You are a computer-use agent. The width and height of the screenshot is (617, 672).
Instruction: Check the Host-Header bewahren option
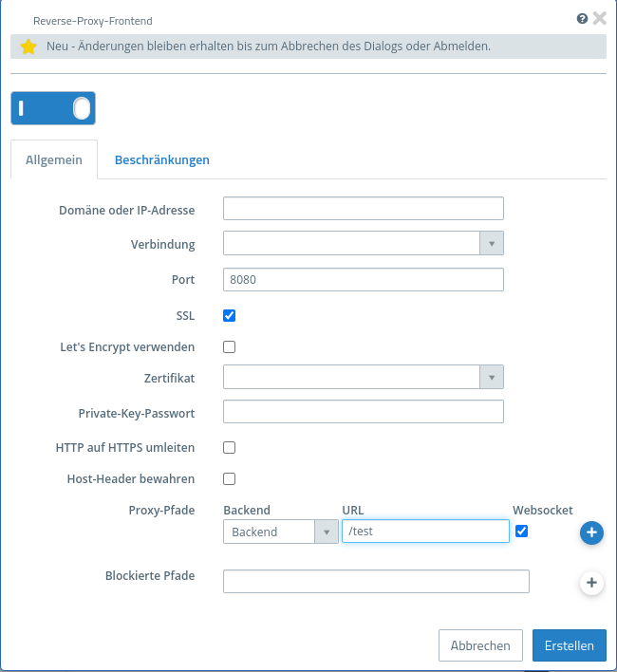pos(229,478)
